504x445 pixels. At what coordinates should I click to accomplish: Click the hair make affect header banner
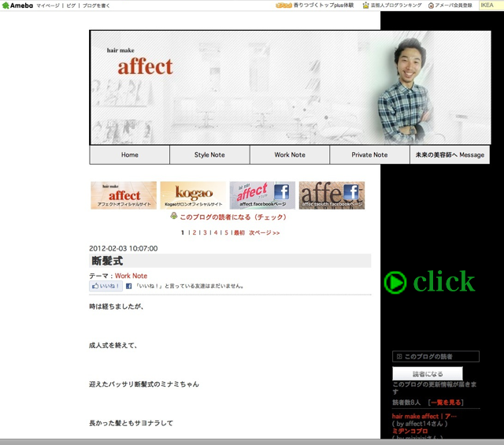tap(235, 87)
